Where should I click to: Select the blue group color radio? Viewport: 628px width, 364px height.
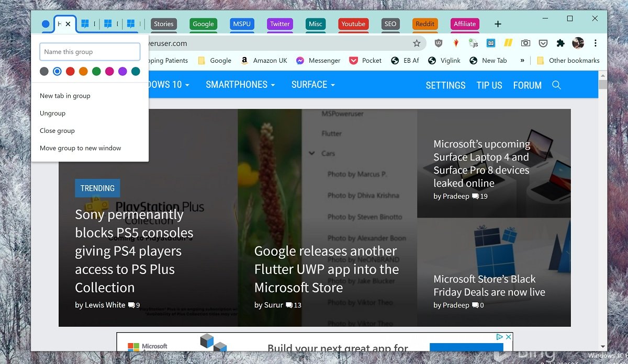(x=57, y=71)
